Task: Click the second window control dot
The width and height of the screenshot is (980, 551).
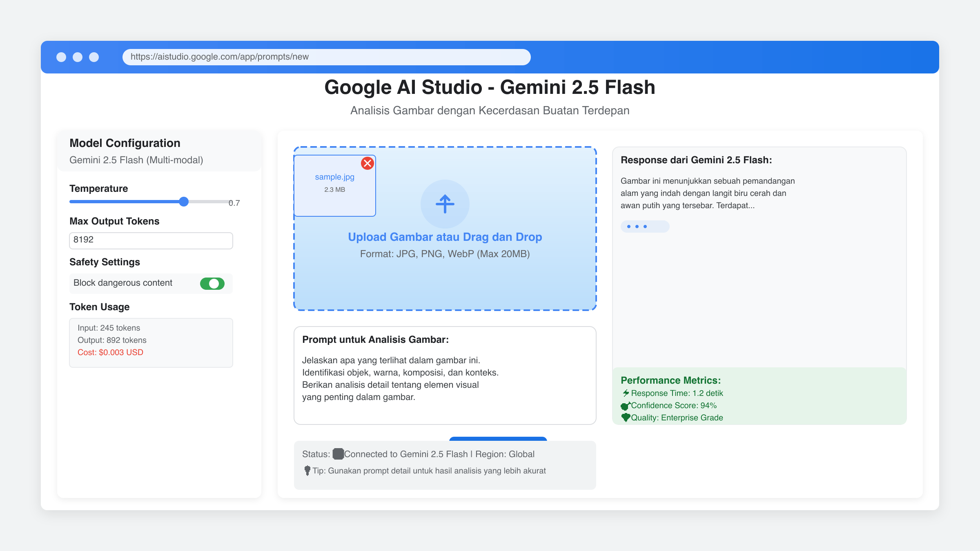Action: click(78, 57)
